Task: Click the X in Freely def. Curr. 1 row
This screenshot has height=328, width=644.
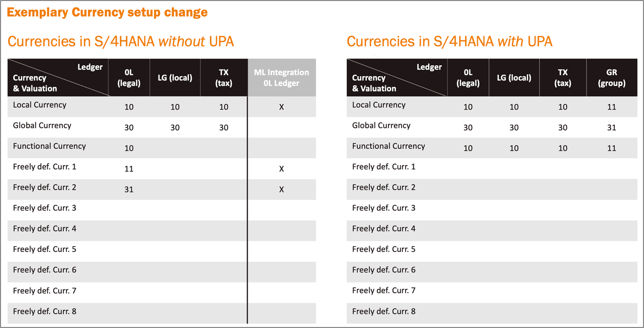Action: click(281, 169)
